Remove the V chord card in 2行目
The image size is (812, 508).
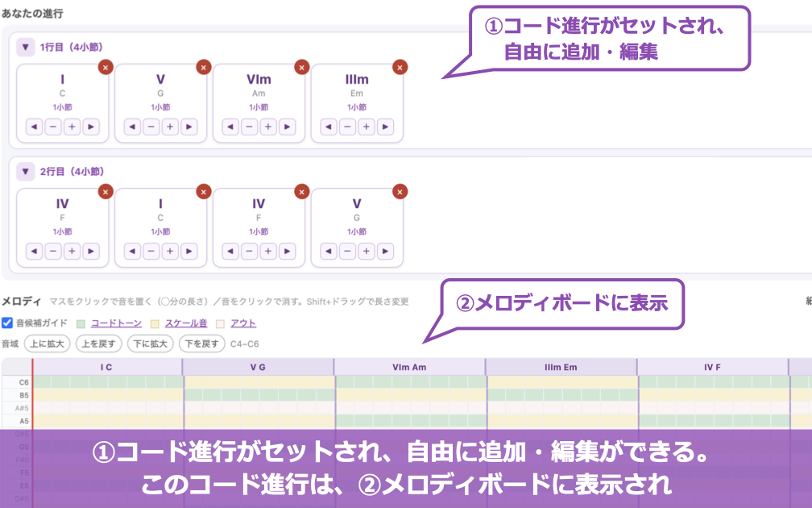pos(400,192)
